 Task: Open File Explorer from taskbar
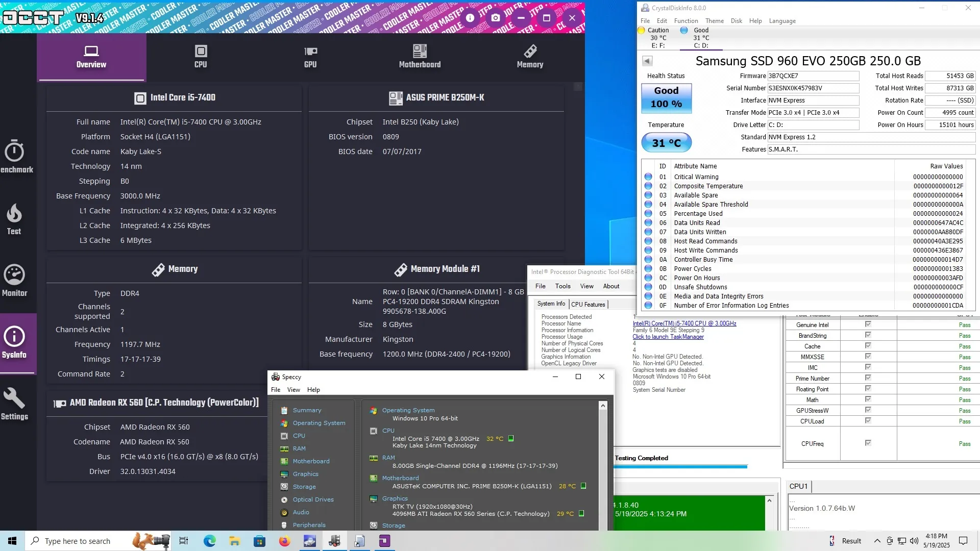click(x=234, y=541)
